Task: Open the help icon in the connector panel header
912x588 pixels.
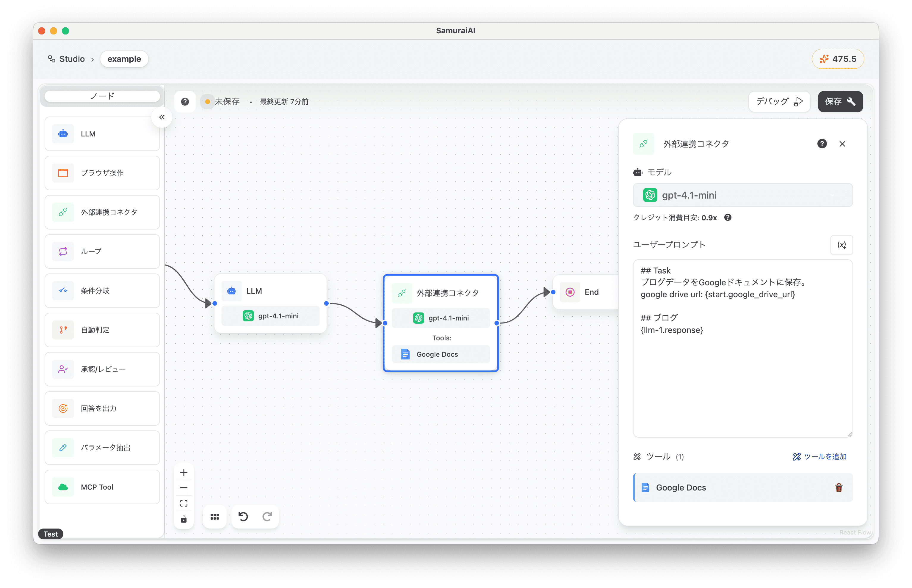Action: click(x=822, y=144)
